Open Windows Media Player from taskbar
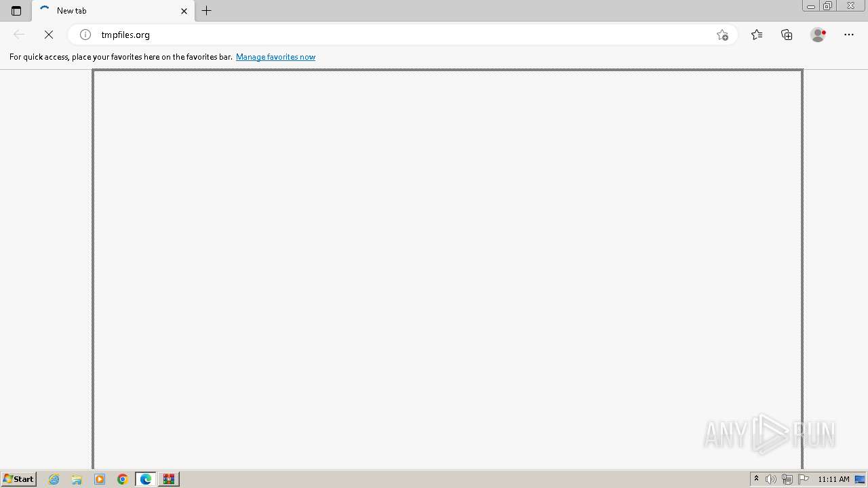This screenshot has height=488, width=868. [x=100, y=479]
